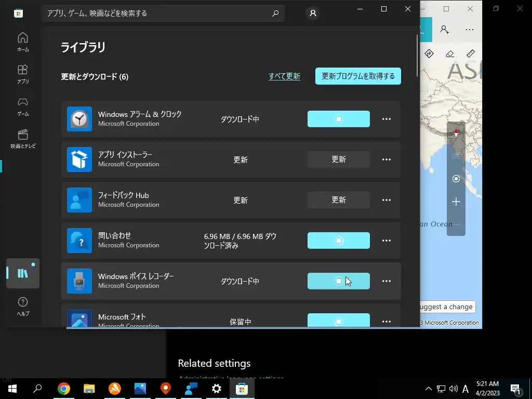Select the ruler measure tool in Maps
This screenshot has height=399, width=532.
coord(471,54)
